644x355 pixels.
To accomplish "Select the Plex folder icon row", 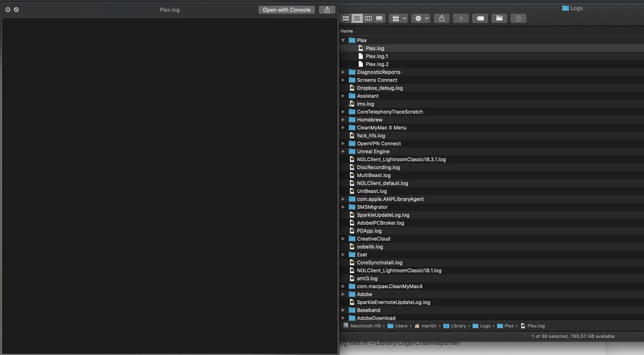I will [492, 41].
